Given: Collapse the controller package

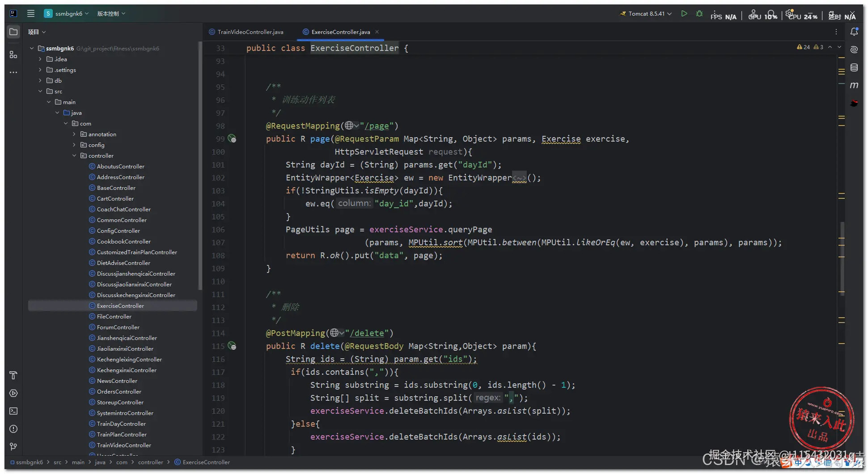Looking at the screenshot, I should pos(74,155).
